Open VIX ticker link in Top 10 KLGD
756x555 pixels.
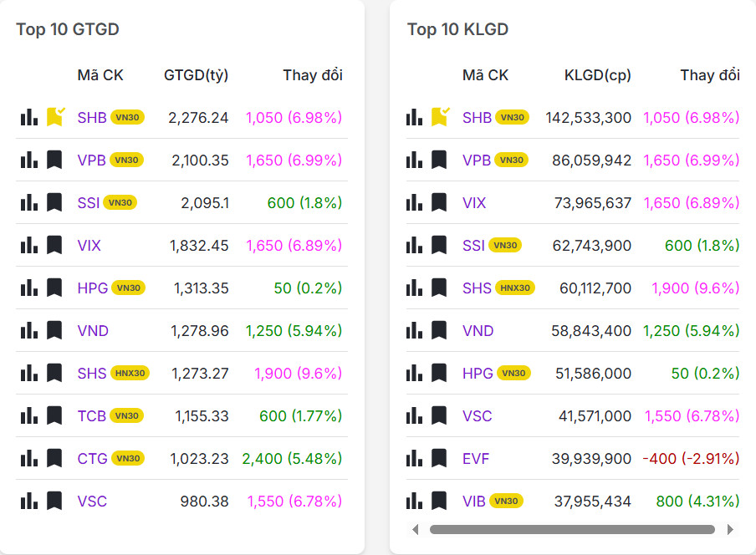474,203
